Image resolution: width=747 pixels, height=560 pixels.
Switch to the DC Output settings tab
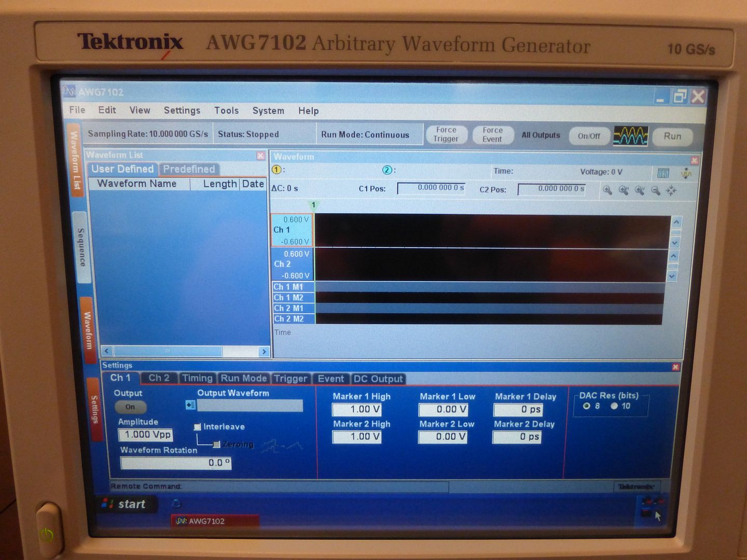click(378, 379)
